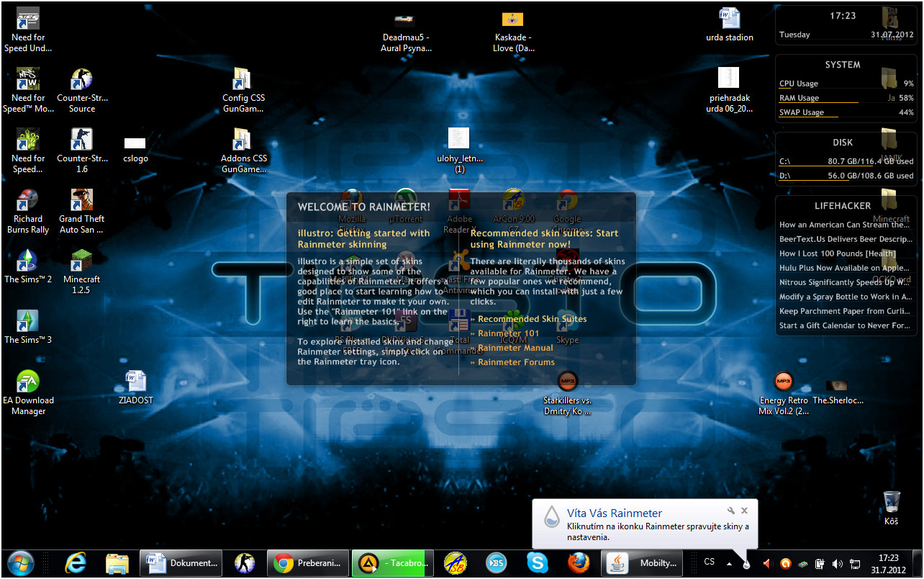The height and width of the screenshot is (579, 924).
Task: Open the wrench options on Rainmeter balloon
Action: point(730,511)
